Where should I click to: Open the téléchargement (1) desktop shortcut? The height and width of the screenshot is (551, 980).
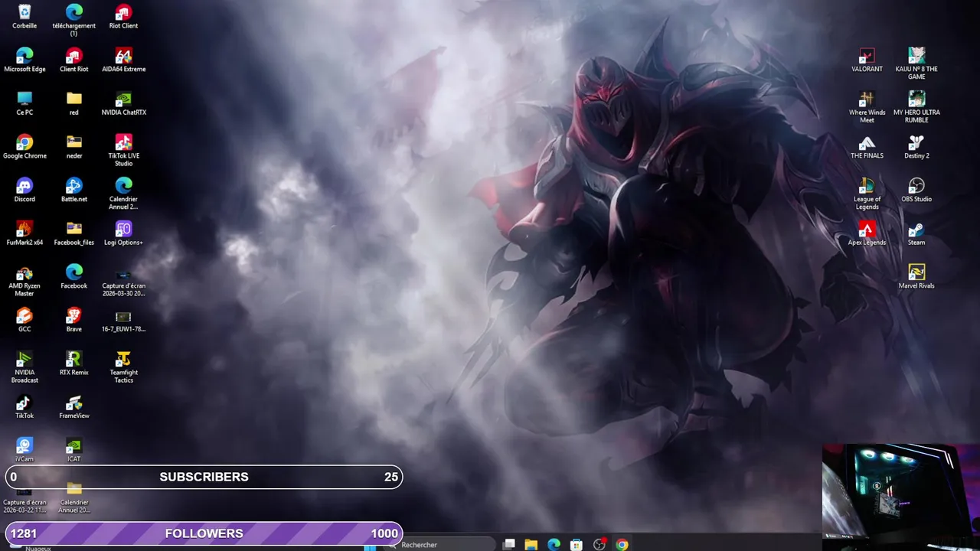point(74,12)
